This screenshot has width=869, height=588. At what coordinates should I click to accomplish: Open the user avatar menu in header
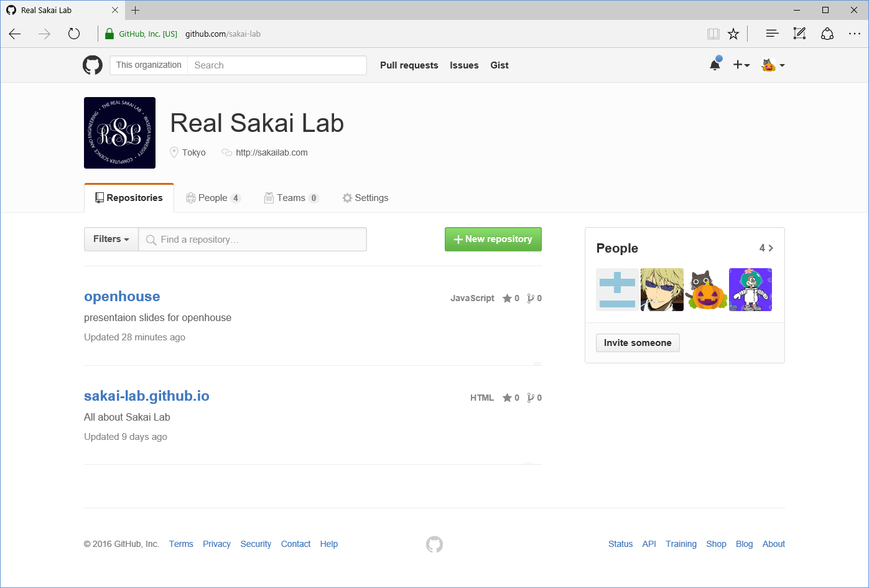[773, 65]
